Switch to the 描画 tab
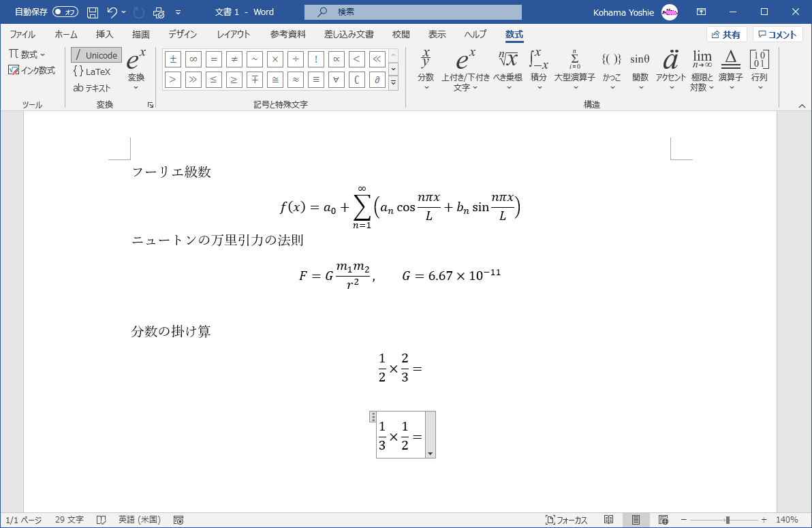812x528 pixels. pos(141,34)
